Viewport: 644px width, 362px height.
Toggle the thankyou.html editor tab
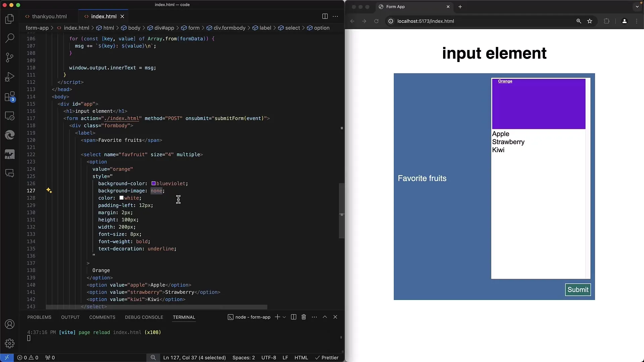[x=49, y=16]
